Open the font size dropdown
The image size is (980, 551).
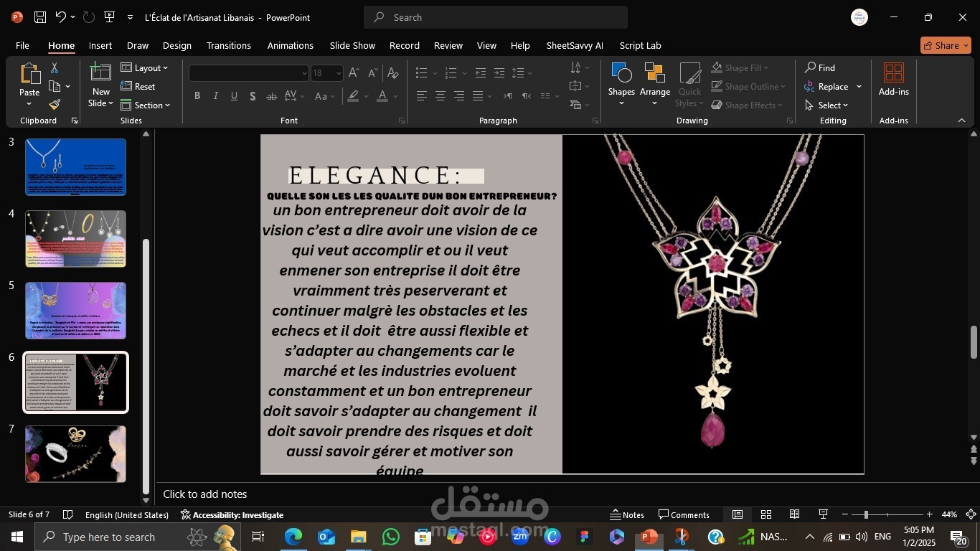(x=339, y=73)
